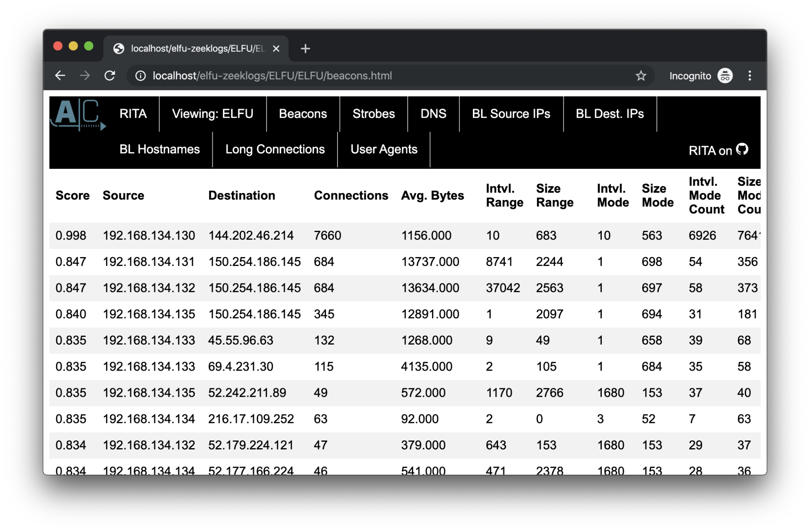This screenshot has width=810, height=532.
Task: Click the site info icon in address bar
Action: (140, 76)
